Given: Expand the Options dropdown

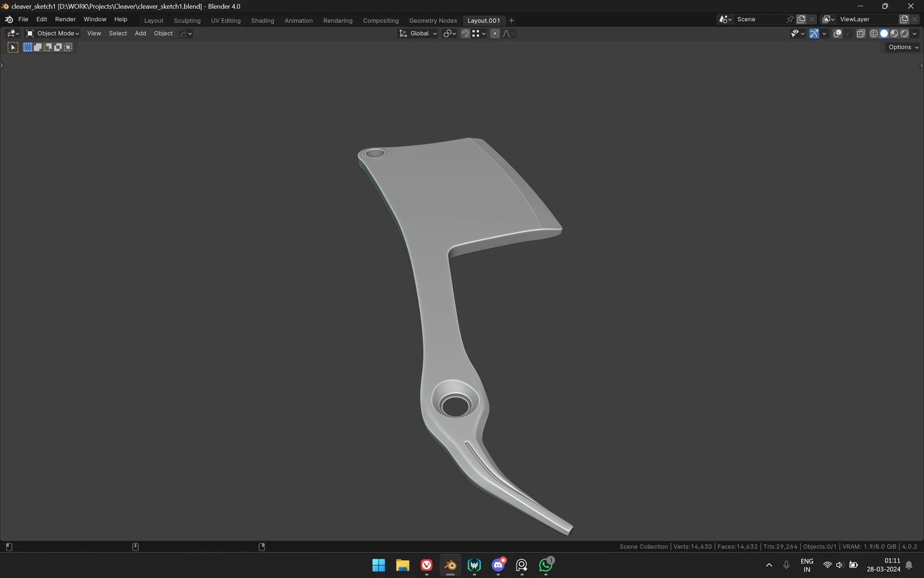Looking at the screenshot, I should tap(903, 47).
